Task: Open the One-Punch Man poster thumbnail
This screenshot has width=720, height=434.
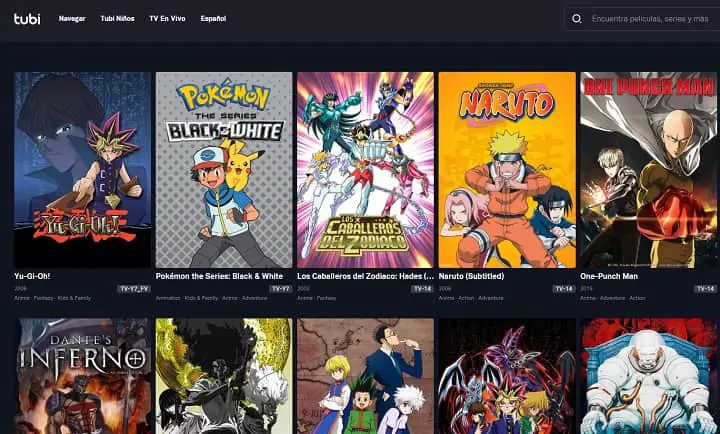Action: [648, 170]
